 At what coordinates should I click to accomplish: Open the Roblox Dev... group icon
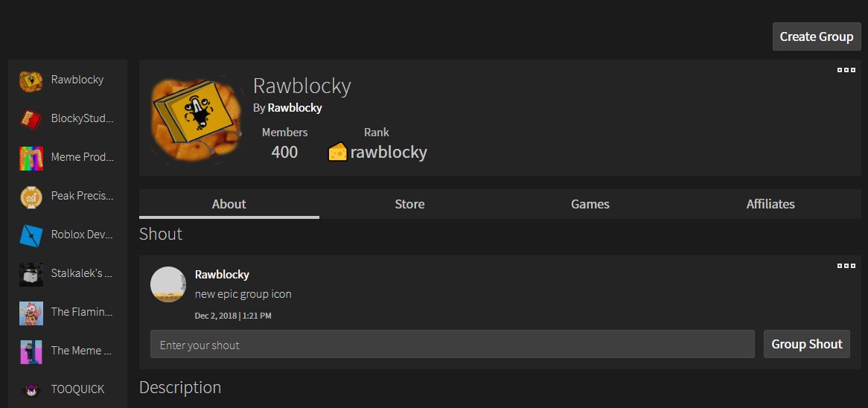pyautogui.click(x=31, y=235)
